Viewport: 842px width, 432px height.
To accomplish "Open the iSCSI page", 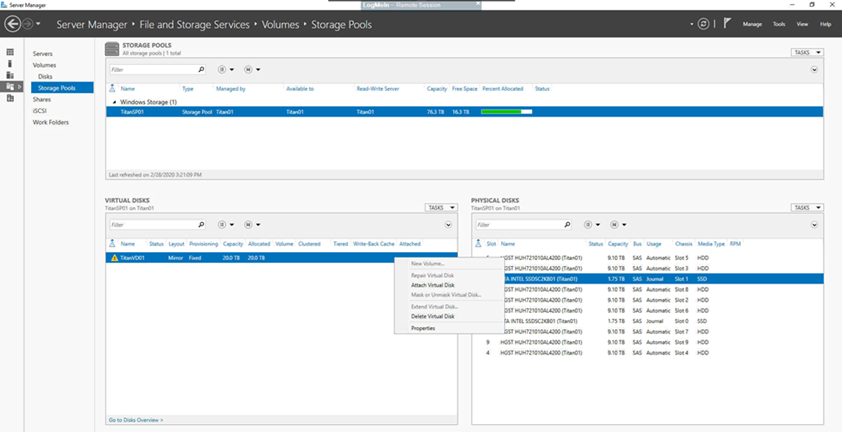I will (x=39, y=111).
